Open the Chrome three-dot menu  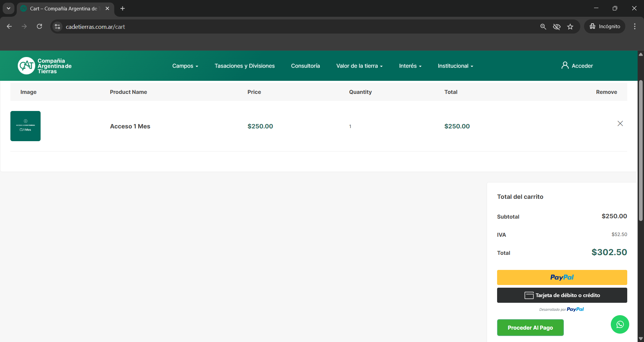(635, 26)
